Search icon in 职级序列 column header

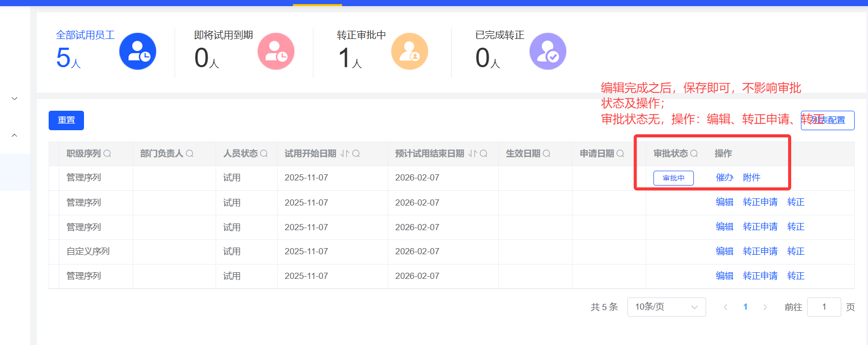[x=107, y=153]
